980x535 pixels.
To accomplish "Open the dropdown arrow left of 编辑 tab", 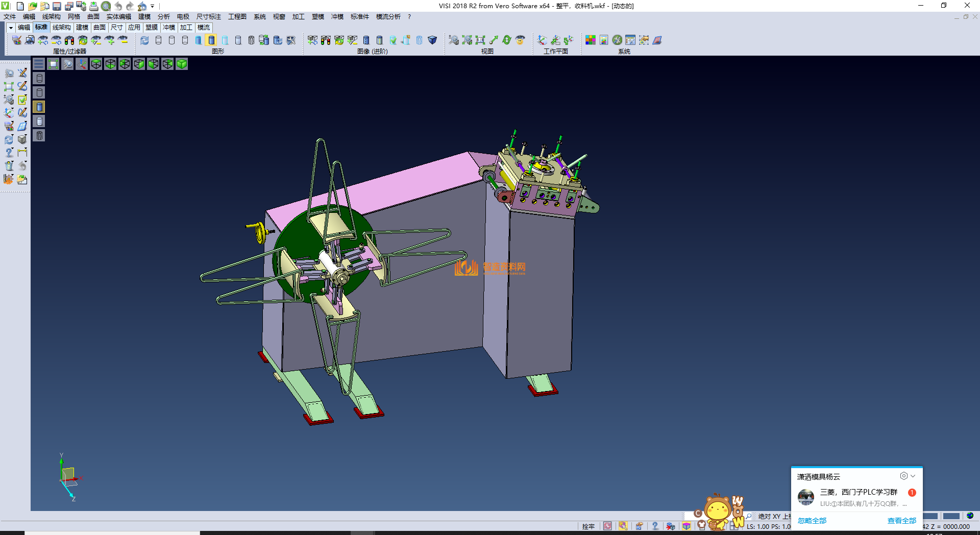I will (x=11, y=28).
